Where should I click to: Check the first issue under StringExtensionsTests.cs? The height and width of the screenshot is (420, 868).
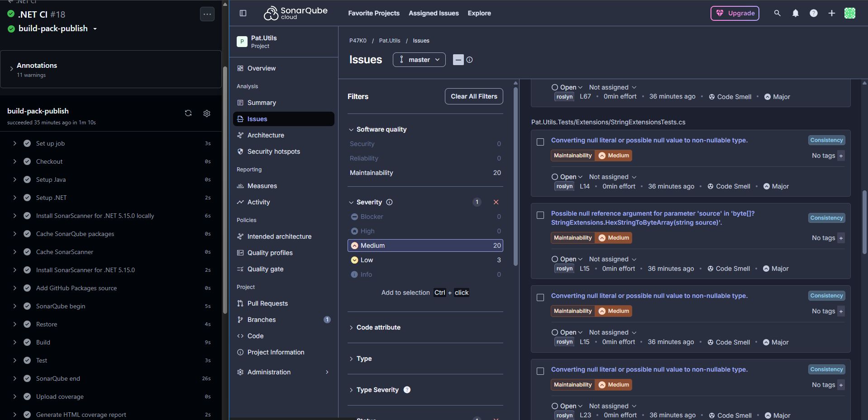[x=540, y=142]
